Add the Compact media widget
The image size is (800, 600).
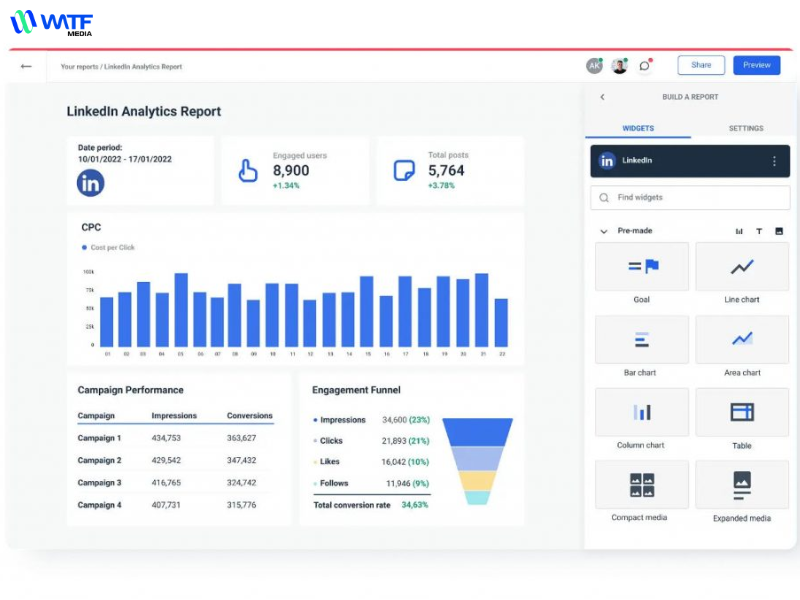pyautogui.click(x=642, y=485)
